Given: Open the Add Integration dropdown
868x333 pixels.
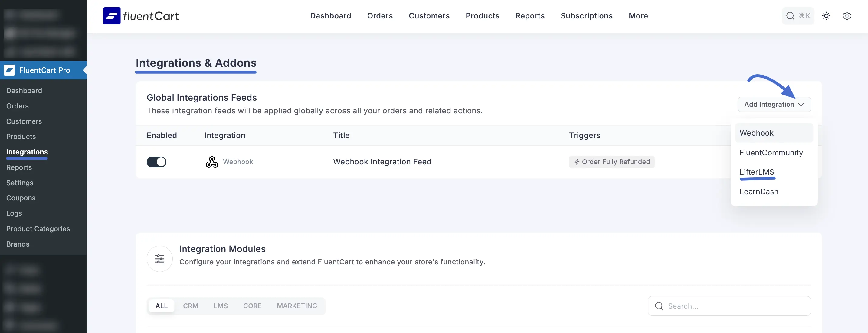Looking at the screenshot, I should 774,104.
